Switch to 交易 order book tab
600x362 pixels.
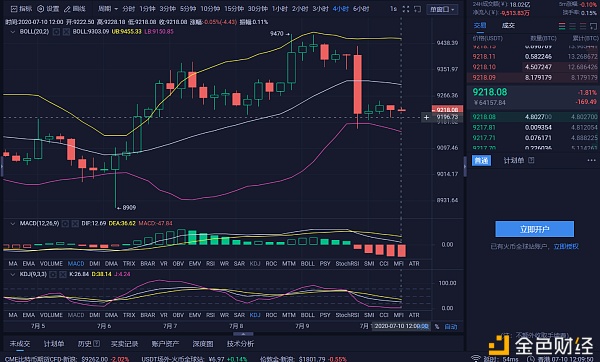pyautogui.click(x=480, y=26)
